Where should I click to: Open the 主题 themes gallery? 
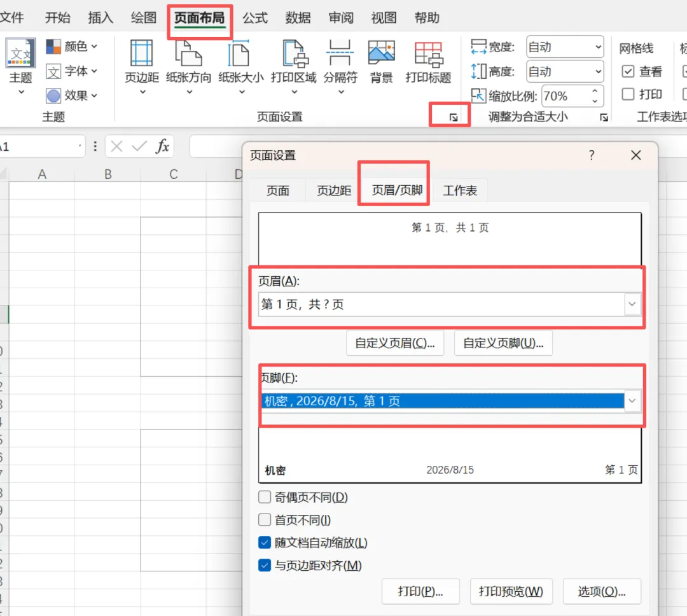(20, 66)
